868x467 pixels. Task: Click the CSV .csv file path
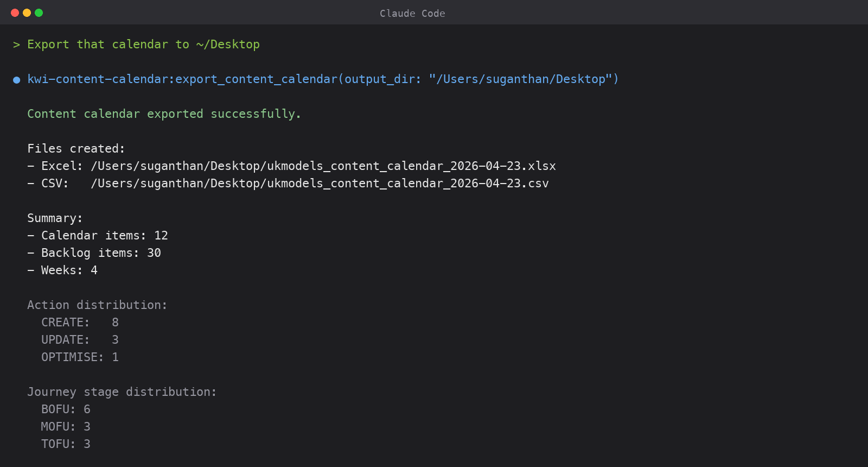320,184
